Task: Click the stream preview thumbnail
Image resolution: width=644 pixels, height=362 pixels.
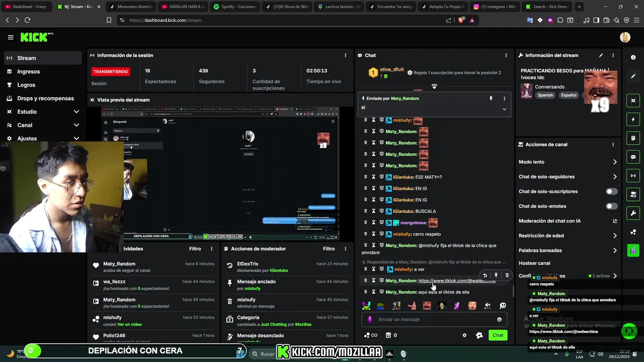Action: click(220, 173)
